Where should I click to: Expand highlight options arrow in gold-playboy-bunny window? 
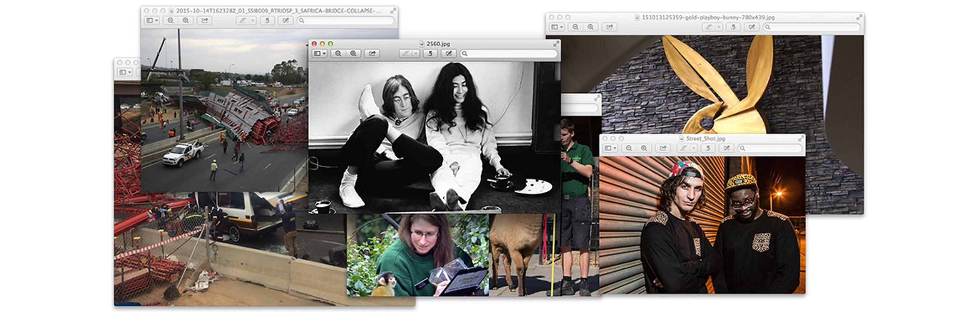point(719,27)
